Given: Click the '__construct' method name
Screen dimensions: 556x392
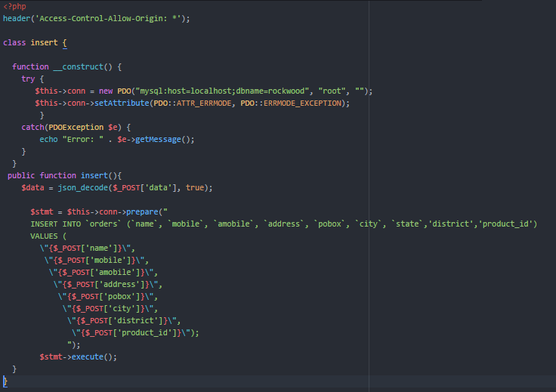Looking at the screenshot, I should 79,66.
